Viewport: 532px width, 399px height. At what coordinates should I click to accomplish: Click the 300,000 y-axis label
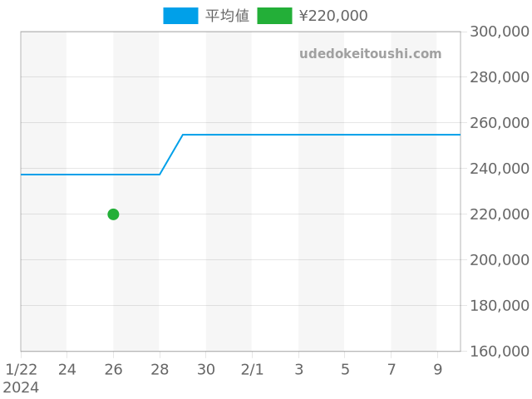[x=499, y=32]
